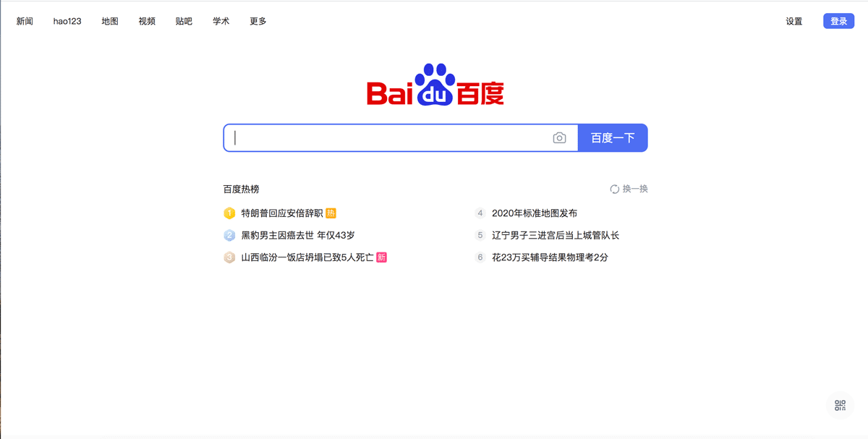Open 花23万买辅导结果物理考2分 headline
Image resolution: width=868 pixels, height=439 pixels.
(x=550, y=257)
